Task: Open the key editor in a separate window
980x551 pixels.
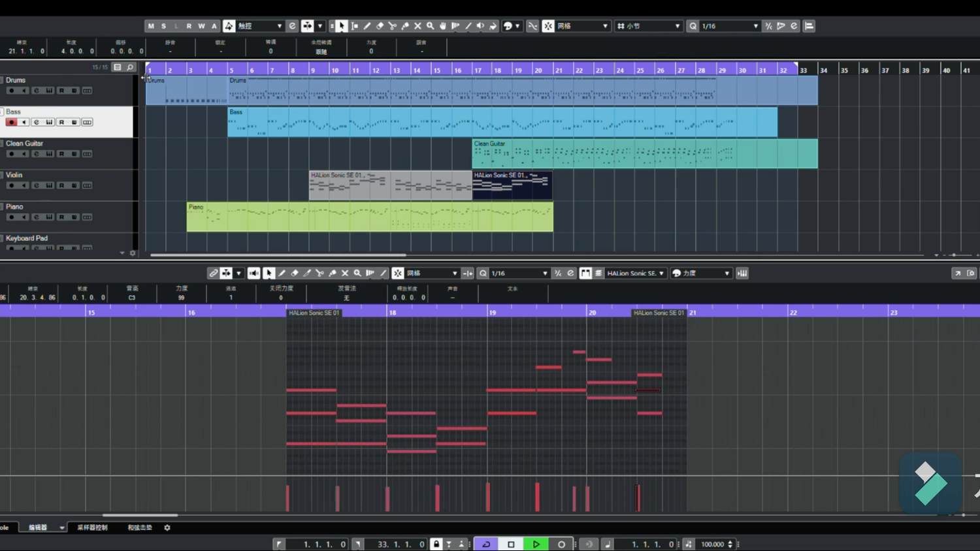Action: [x=958, y=273]
